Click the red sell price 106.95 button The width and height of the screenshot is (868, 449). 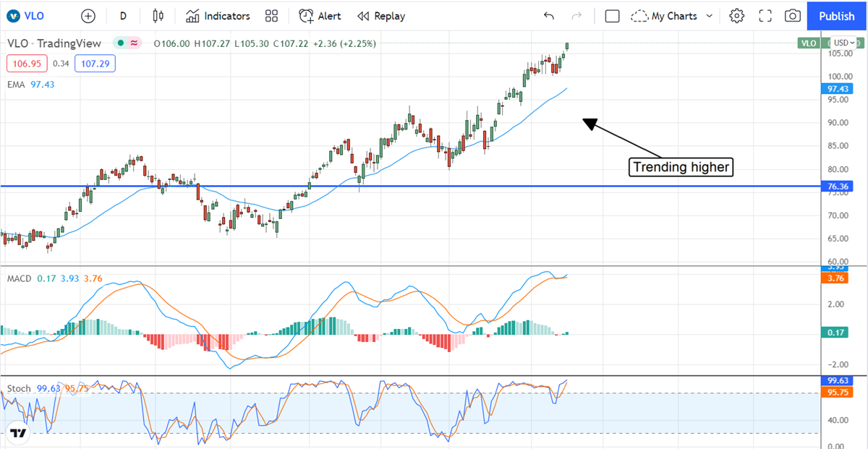point(27,64)
